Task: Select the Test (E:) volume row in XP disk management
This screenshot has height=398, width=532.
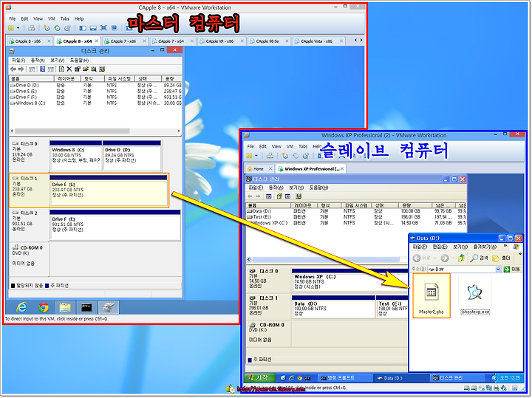Action: pyautogui.click(x=356, y=217)
